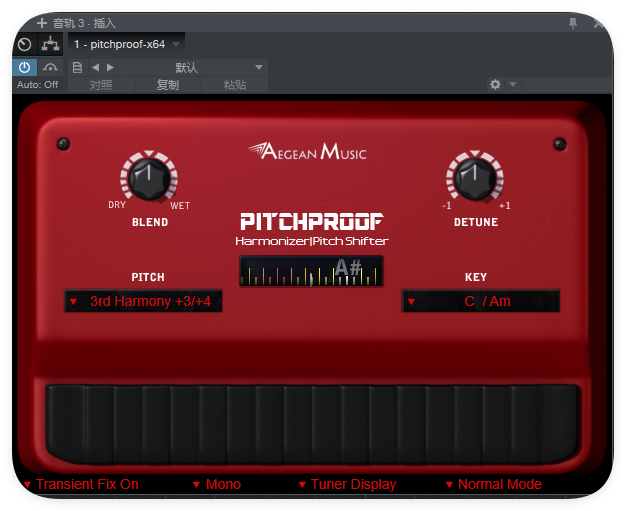The width and height of the screenshot is (626, 511).
Task: Open the pitchproof-x64 plugin selector dropdown
Action: 126,44
